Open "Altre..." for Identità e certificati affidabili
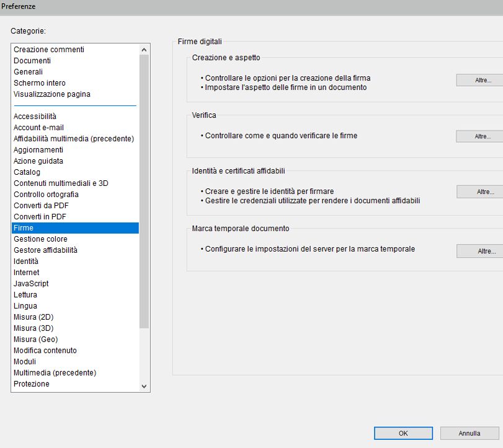The width and height of the screenshot is (503, 448). click(478, 191)
